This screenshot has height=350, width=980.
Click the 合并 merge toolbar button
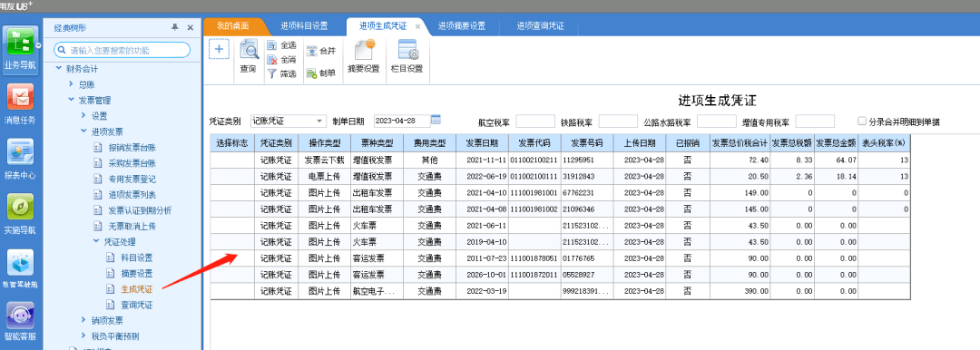pos(321,52)
